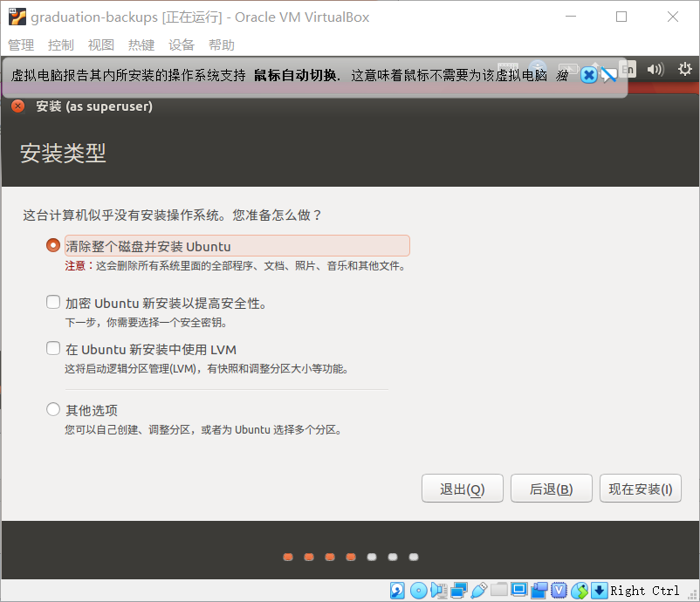Dismiss the mouse integration notification with blue X
Image resolution: width=700 pixels, height=602 pixels.
click(x=589, y=75)
